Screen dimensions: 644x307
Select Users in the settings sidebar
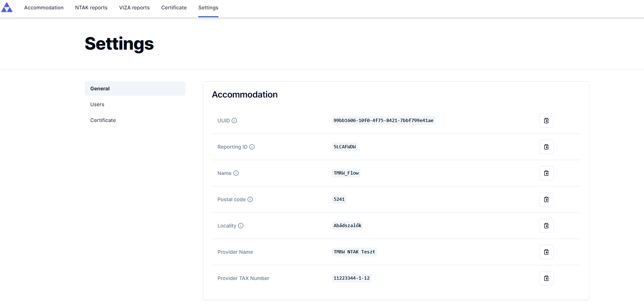point(97,104)
